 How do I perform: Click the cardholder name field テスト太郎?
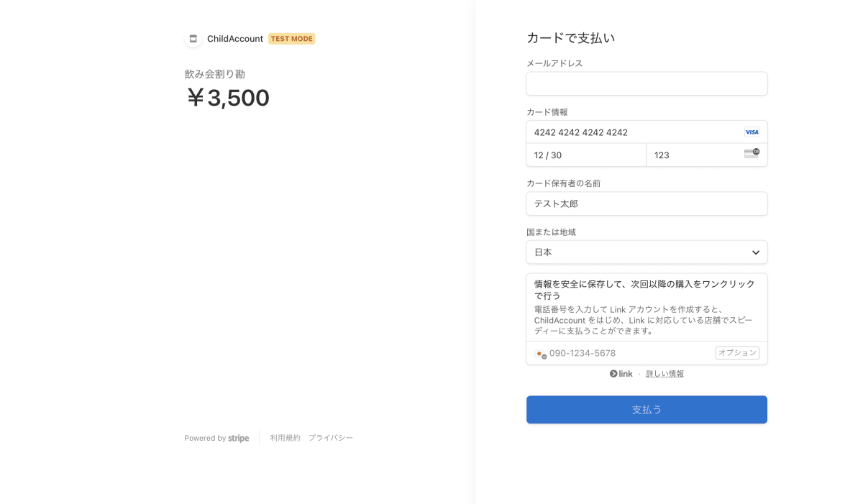(x=647, y=203)
